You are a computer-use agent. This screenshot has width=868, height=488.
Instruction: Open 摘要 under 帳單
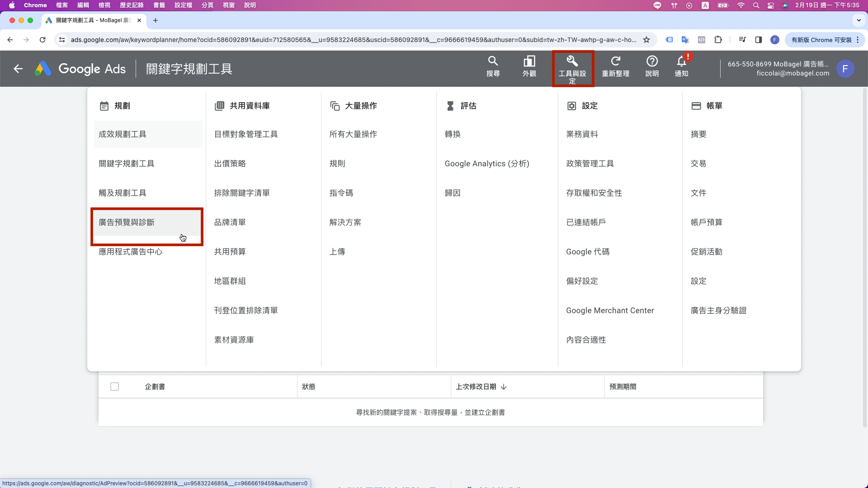click(x=698, y=134)
